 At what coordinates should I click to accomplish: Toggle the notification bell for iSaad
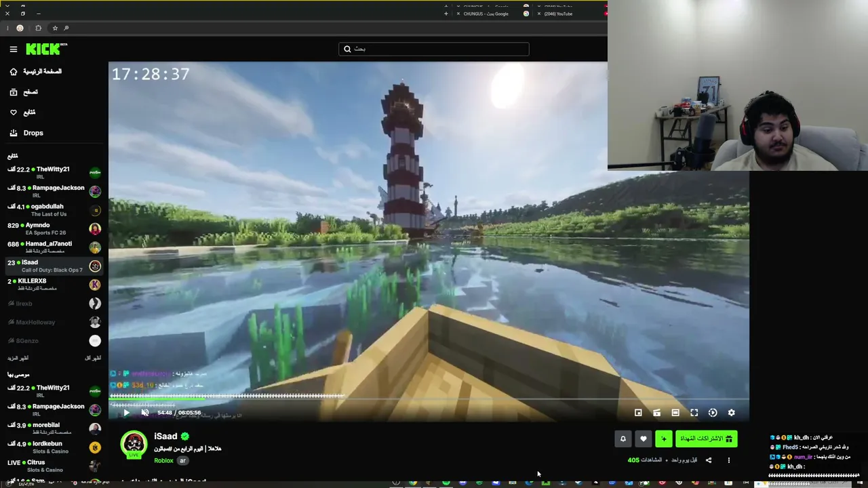click(x=623, y=439)
